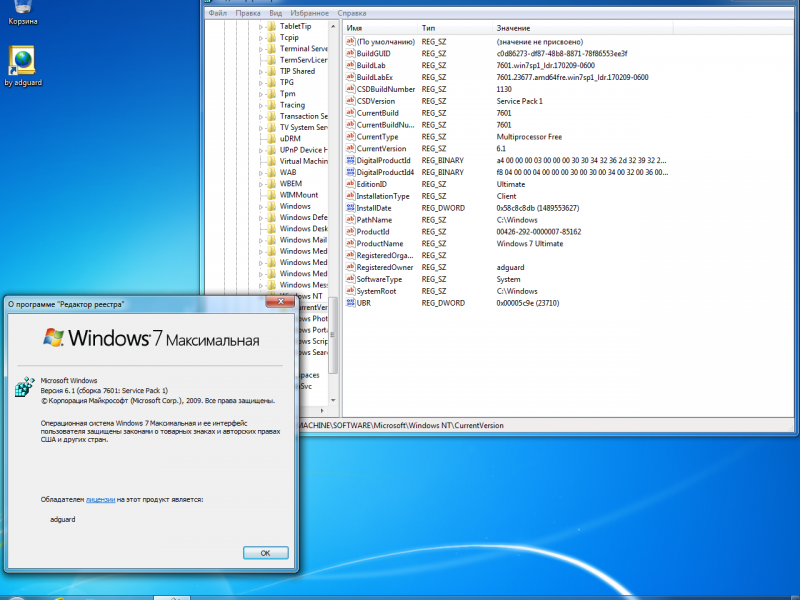800x600 pixels.
Task: Open the Избранное menu
Action: click(x=309, y=13)
